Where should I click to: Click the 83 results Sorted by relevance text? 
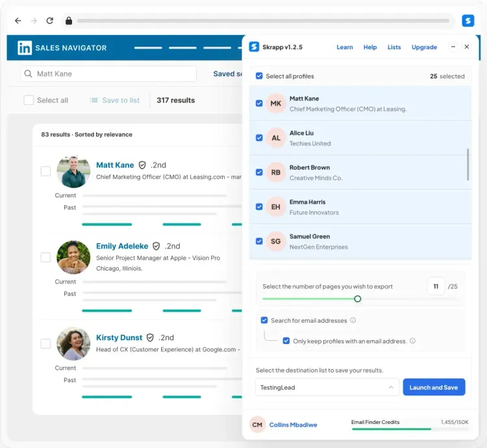click(x=86, y=134)
